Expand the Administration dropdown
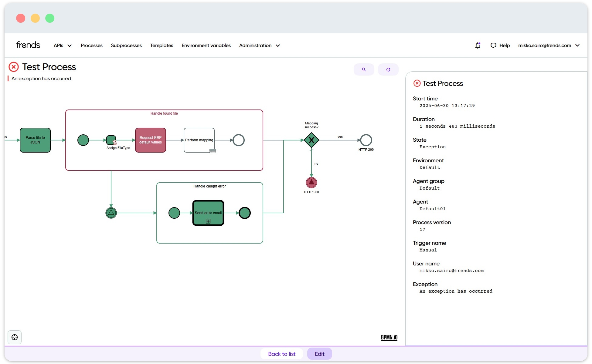 (259, 45)
